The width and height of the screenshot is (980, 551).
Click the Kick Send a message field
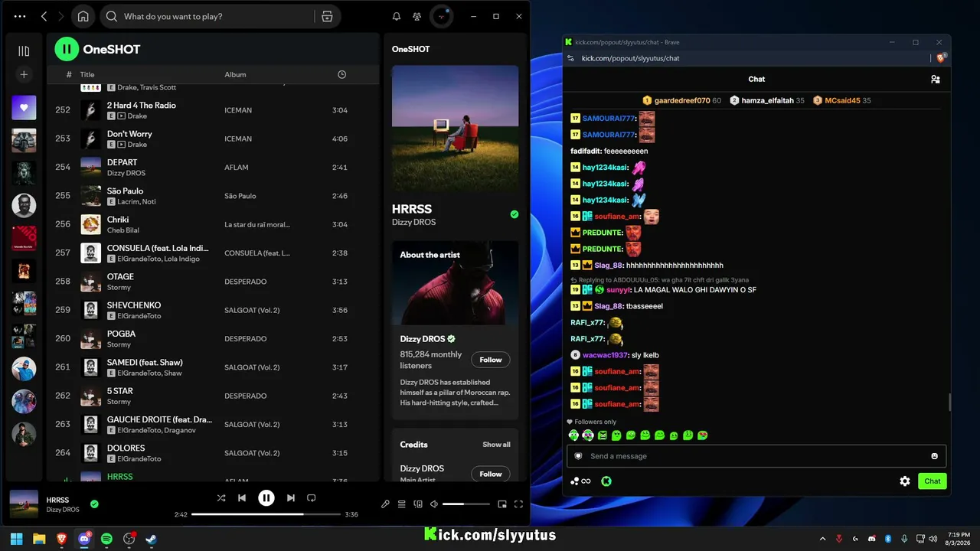coord(756,456)
